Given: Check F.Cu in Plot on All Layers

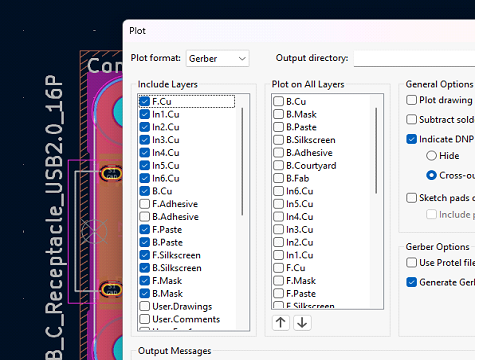Looking at the screenshot, I should coord(279,268).
